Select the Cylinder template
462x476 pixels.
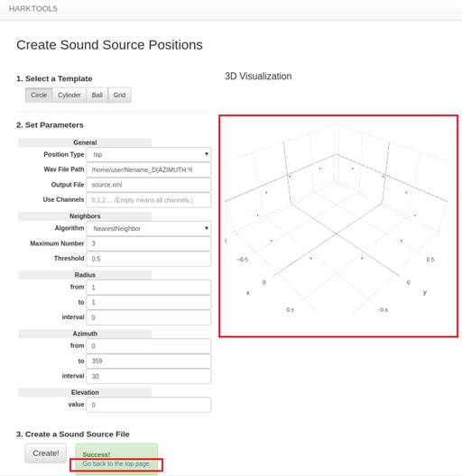click(x=69, y=95)
